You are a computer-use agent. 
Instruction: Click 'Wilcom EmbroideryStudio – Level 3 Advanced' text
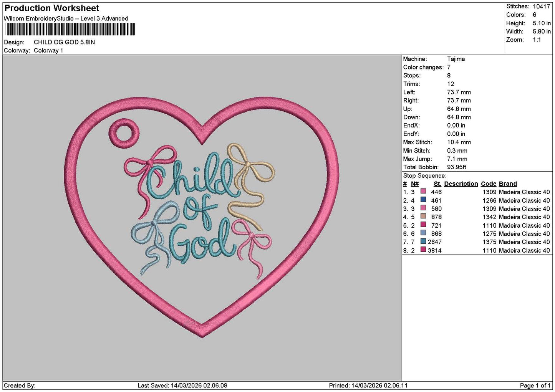point(66,18)
